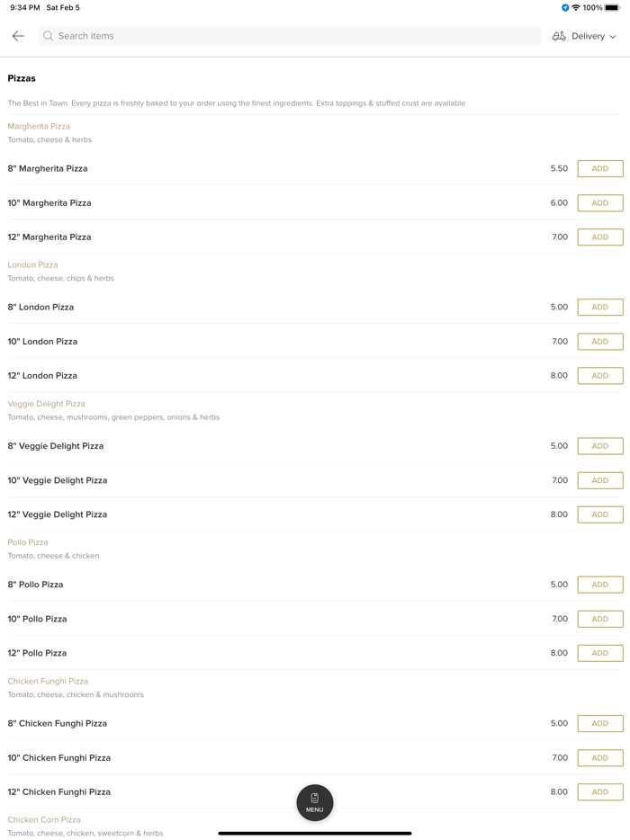Add 8" Veggie Delight Pizza
The image size is (630, 840).
pos(600,446)
